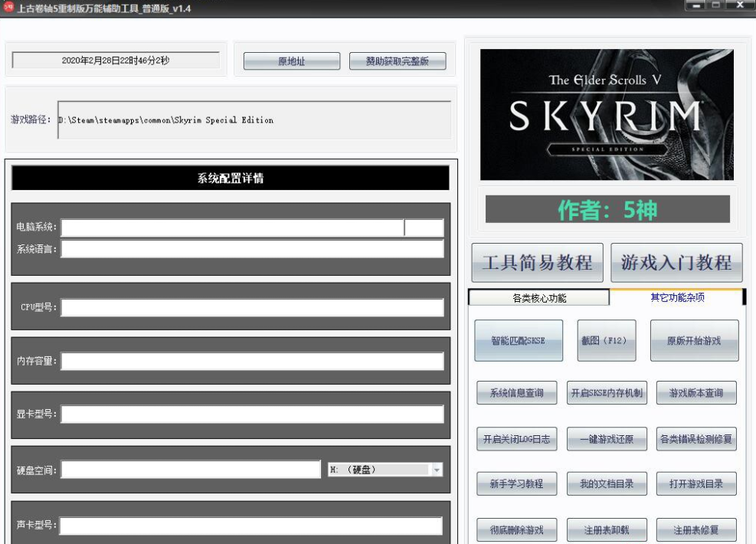
Task: Close the tool window
Action: 740,5
